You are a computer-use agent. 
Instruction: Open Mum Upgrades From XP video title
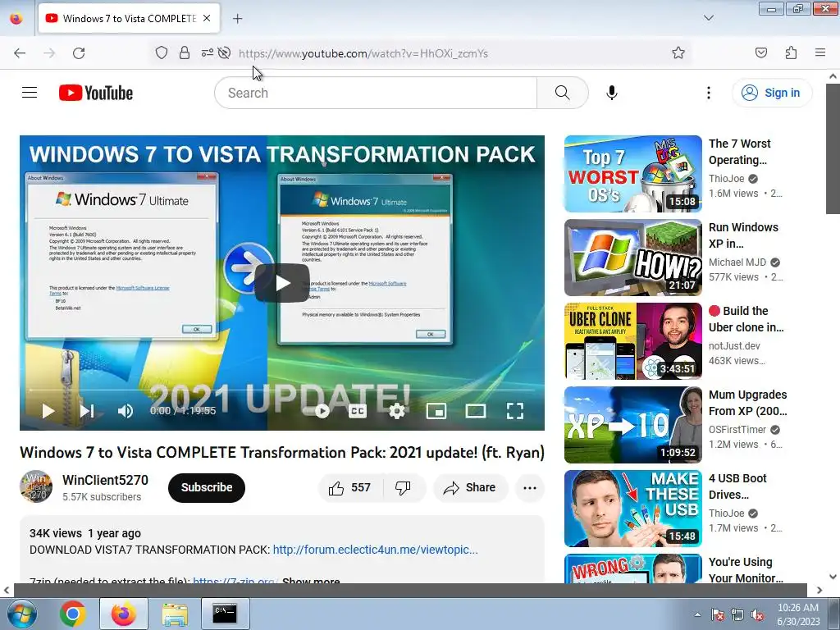[747, 403]
